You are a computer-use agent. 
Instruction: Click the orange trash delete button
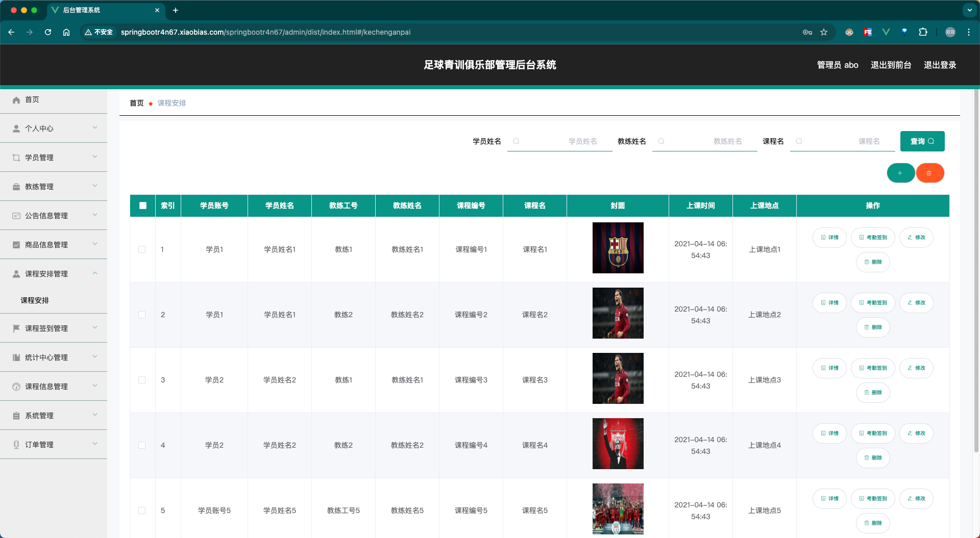click(x=929, y=173)
